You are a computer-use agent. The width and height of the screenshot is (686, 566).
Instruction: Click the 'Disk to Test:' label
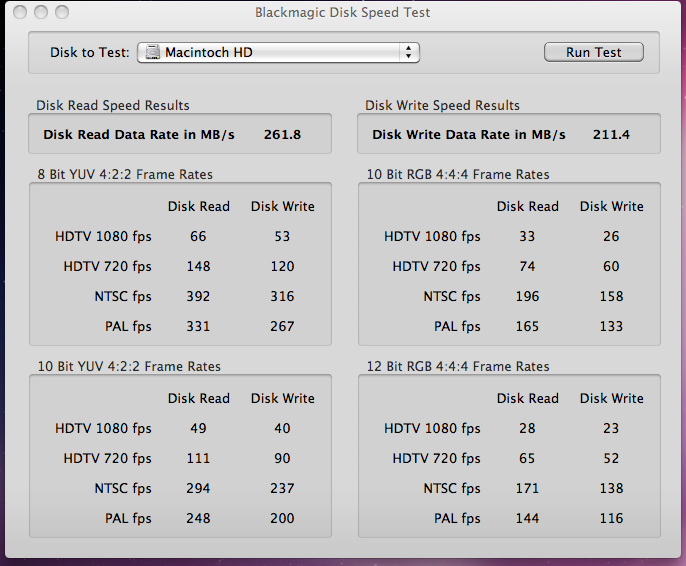90,52
